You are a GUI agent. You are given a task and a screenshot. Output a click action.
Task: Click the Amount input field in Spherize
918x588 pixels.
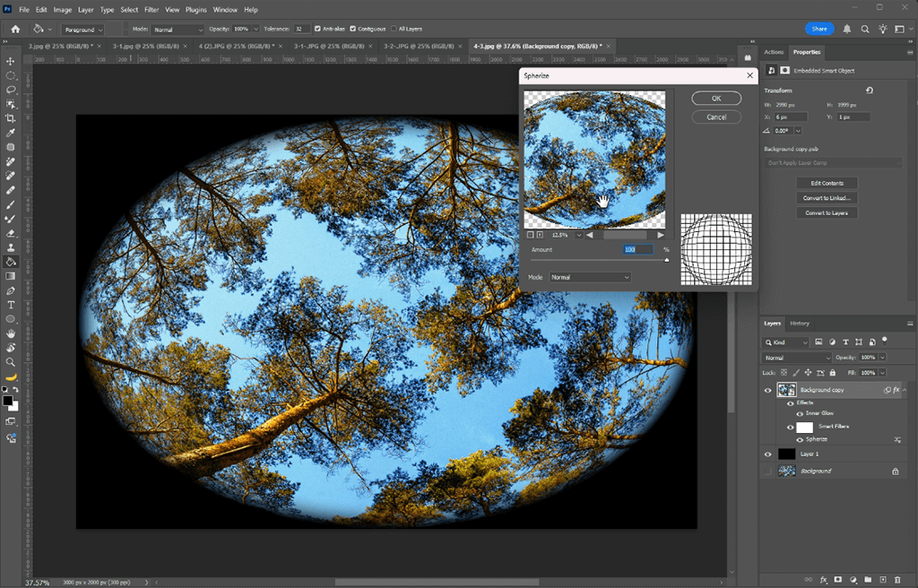[x=637, y=249]
